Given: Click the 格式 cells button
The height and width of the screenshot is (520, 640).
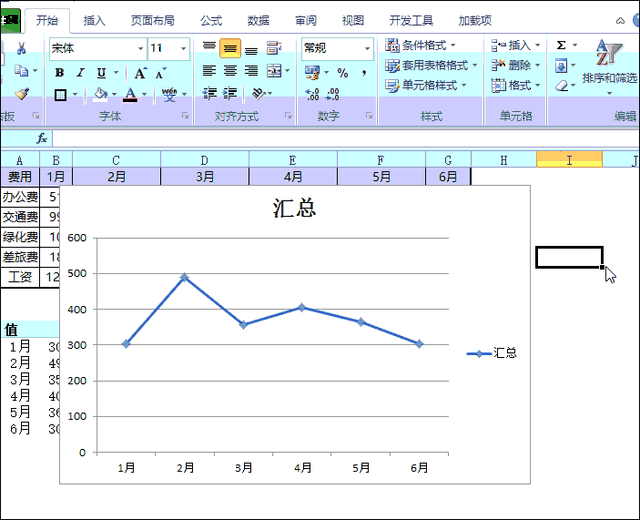Looking at the screenshot, I should pos(516,85).
